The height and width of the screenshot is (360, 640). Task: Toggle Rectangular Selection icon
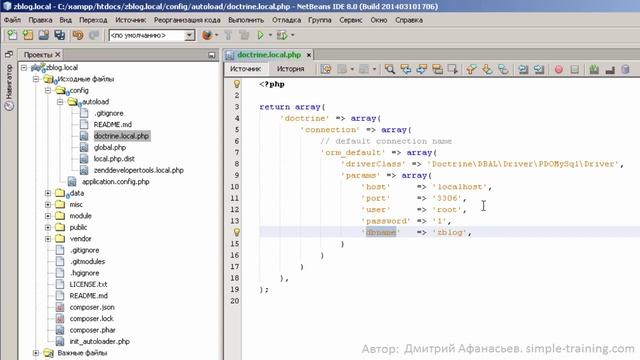point(453,69)
